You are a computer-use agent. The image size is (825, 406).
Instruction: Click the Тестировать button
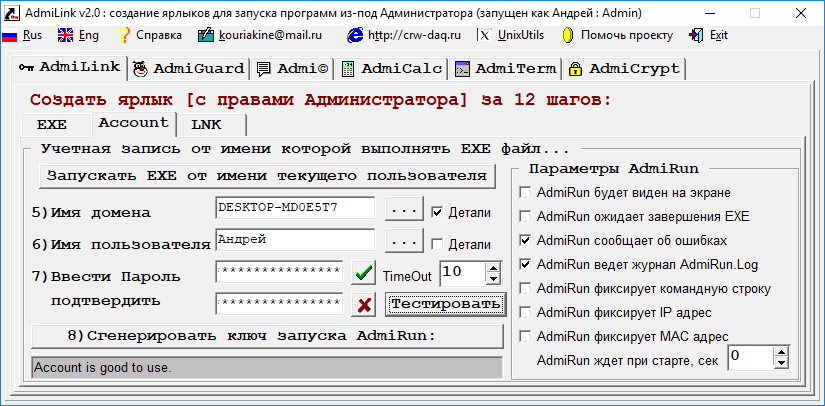445,304
